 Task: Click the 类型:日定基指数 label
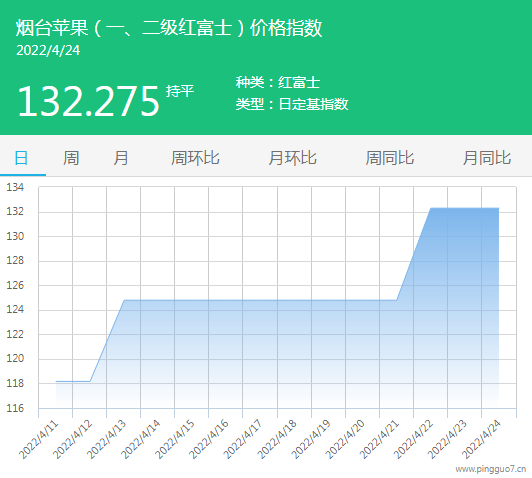(x=292, y=104)
